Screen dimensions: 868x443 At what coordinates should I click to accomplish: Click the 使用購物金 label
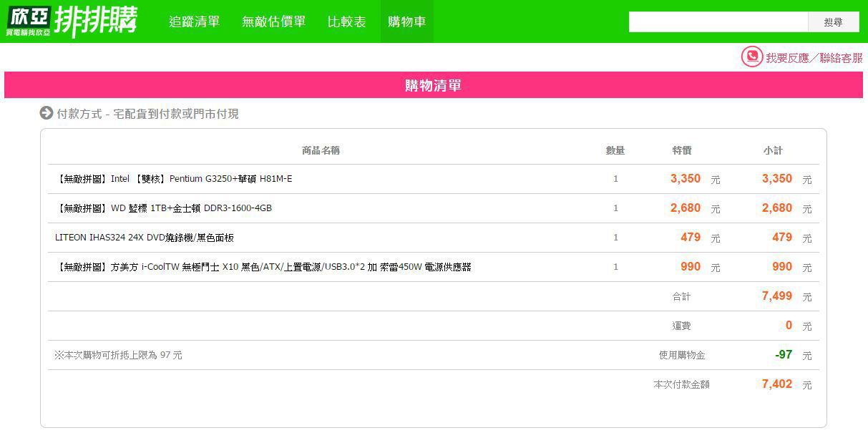682,355
